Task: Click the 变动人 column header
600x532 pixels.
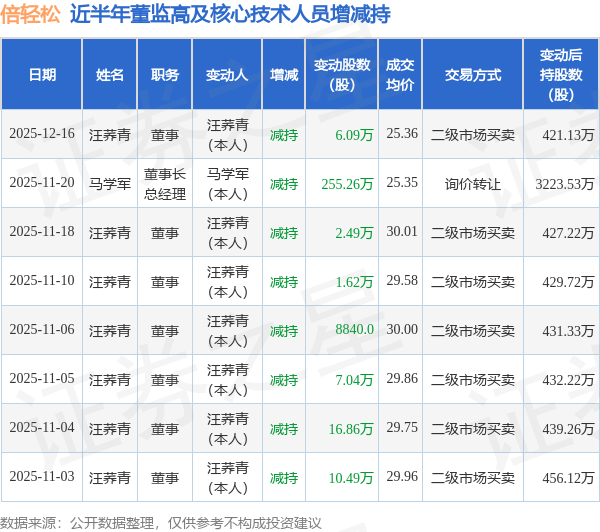Action: pyautogui.click(x=227, y=75)
